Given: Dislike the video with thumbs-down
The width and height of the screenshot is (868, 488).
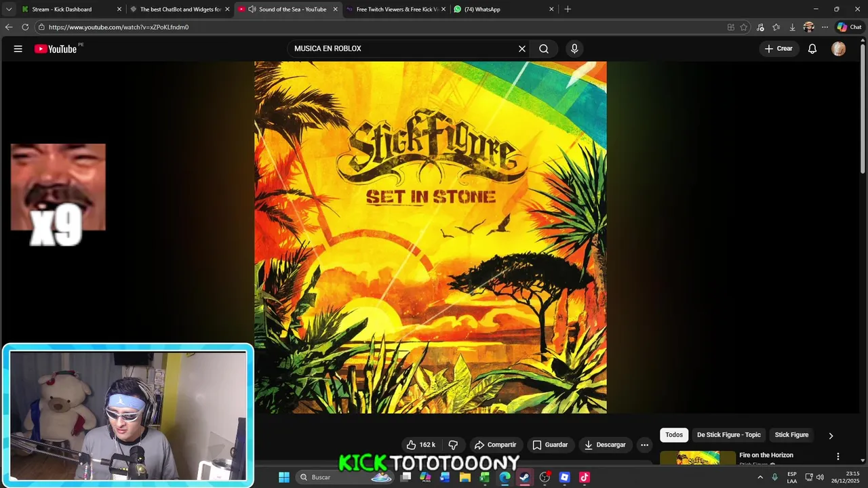Looking at the screenshot, I should point(453,445).
